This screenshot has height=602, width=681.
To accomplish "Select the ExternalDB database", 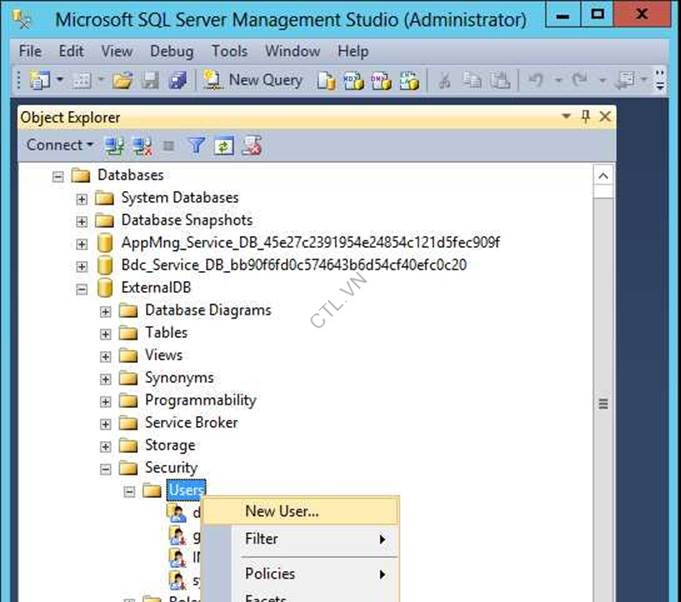I will (155, 288).
